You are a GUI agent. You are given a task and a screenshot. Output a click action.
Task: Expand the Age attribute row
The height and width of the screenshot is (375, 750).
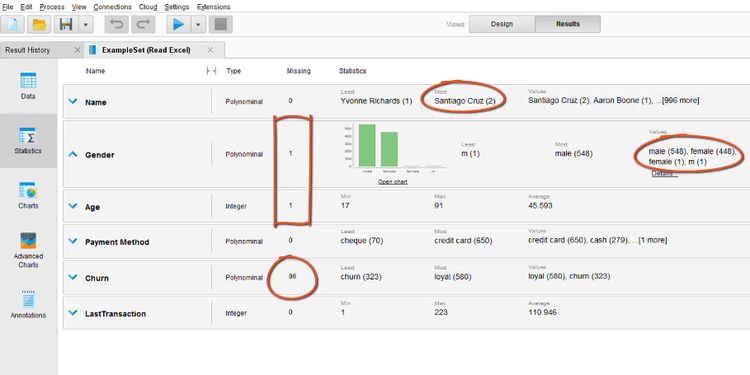73,206
